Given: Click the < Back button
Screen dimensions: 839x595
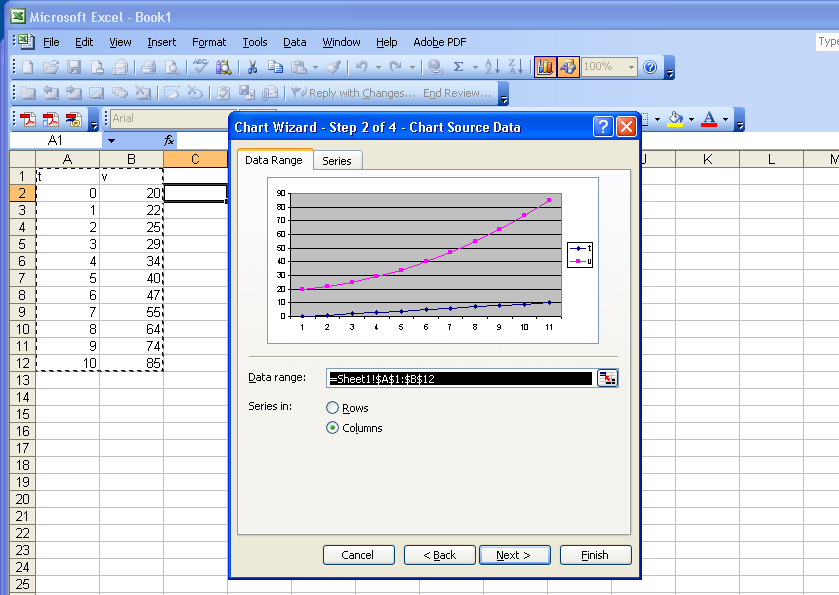Looking at the screenshot, I should [439, 555].
